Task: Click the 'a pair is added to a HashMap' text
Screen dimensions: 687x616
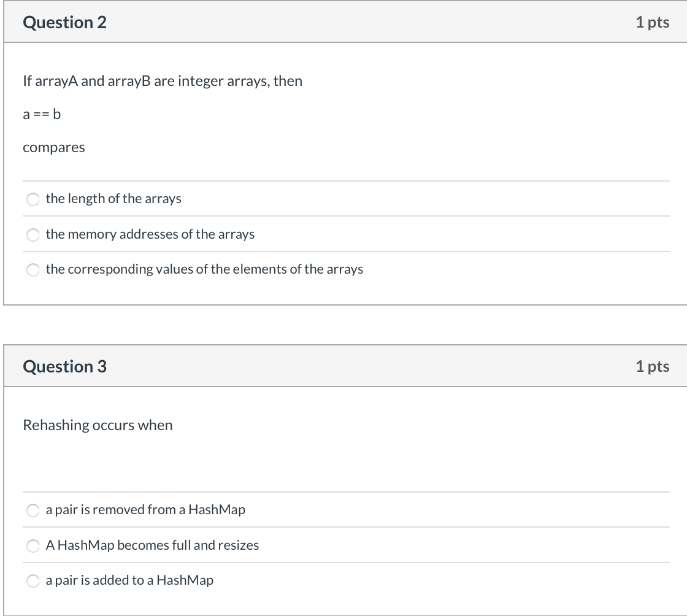Action: pos(129,580)
